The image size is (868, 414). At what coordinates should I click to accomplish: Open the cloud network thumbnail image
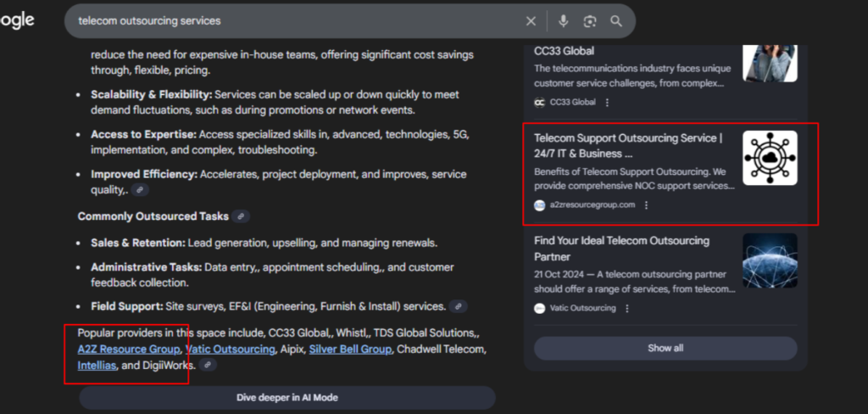coord(770,158)
